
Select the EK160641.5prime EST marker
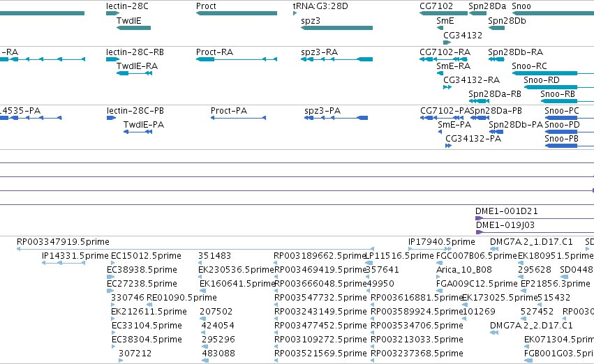pyautogui.click(x=202, y=291)
